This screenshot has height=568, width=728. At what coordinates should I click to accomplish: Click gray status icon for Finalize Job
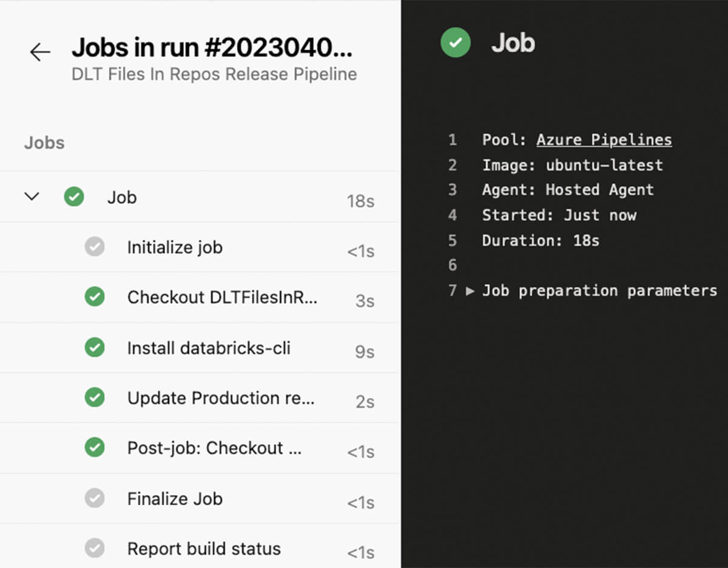coord(94,498)
